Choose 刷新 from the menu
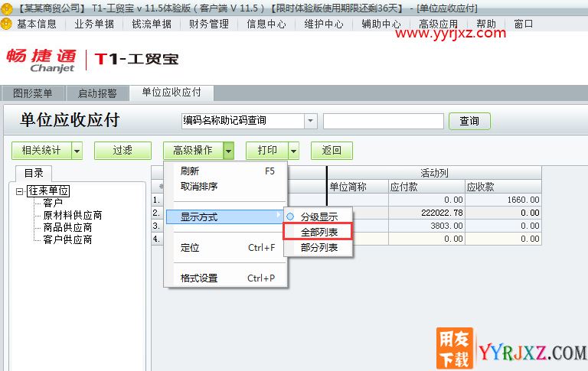This screenshot has width=588, height=371. (227, 171)
